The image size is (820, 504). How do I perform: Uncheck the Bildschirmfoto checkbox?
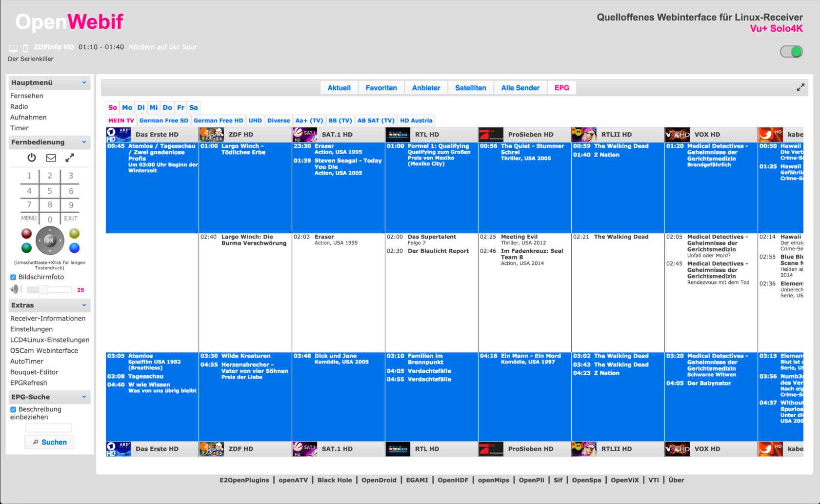point(13,277)
